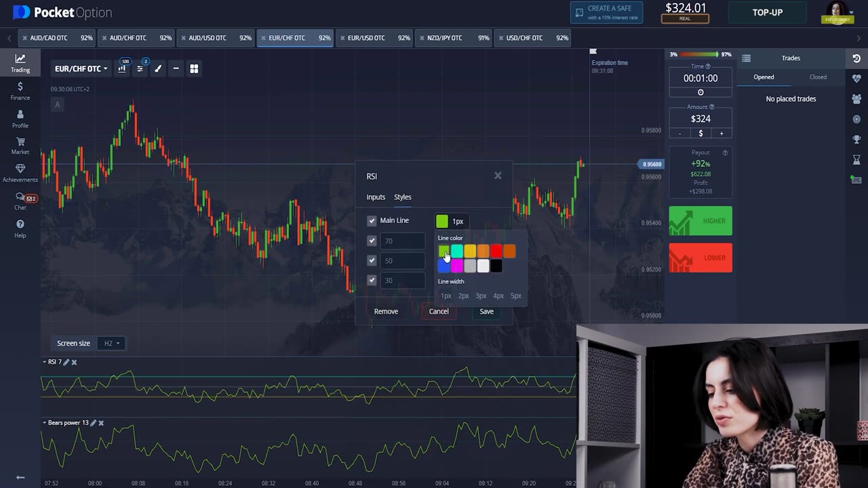Increase amount with plus button
Image resolution: width=868 pixels, height=488 pixels.
pos(722,134)
